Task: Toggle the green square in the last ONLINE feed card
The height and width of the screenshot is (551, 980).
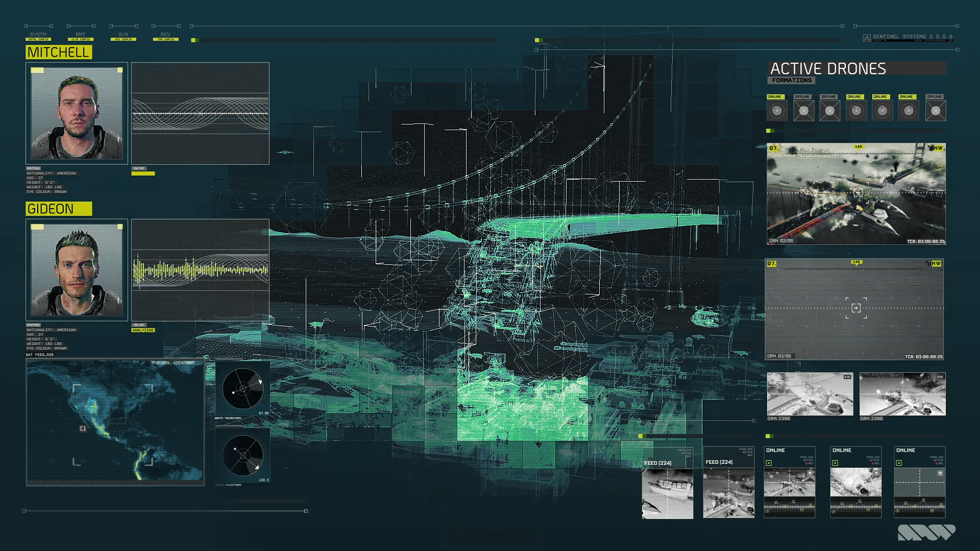Action: [x=899, y=463]
